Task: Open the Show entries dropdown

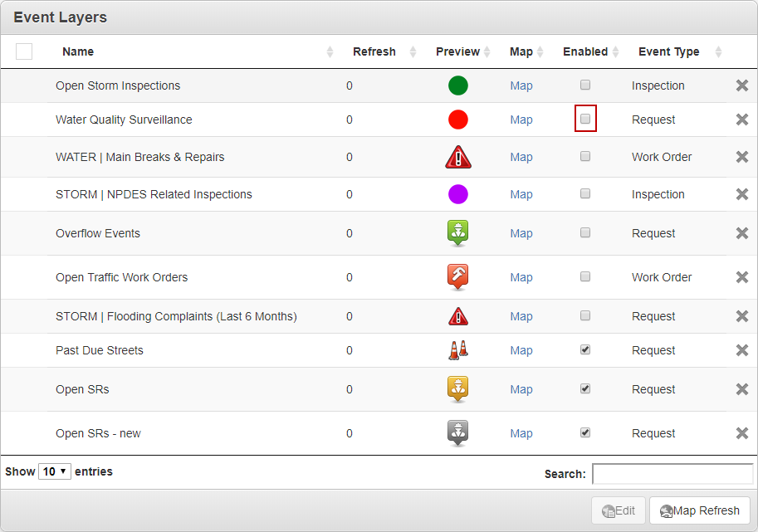Action: pos(55,471)
